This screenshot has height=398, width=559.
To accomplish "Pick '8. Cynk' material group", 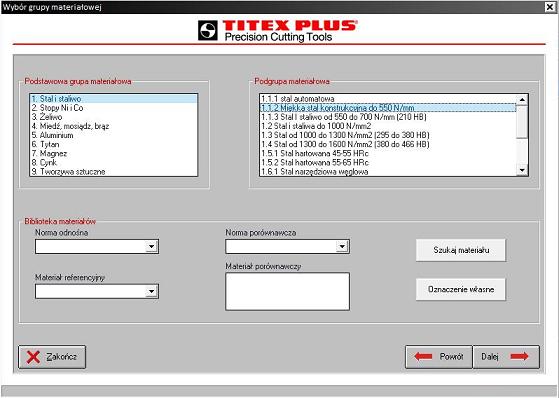I will 114,162.
